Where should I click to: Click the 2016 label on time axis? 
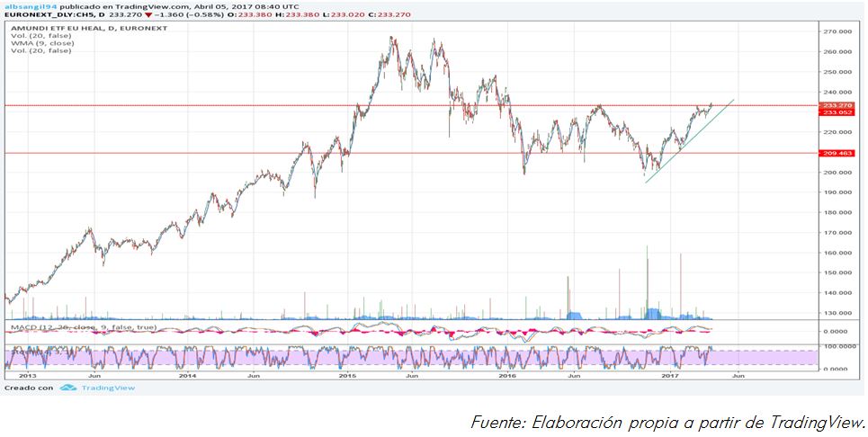tap(507, 376)
